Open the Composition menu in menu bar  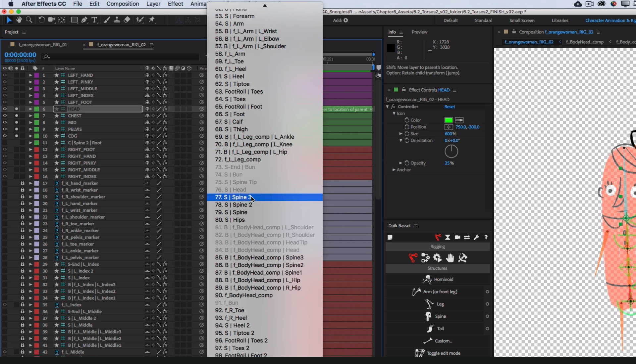(x=123, y=4)
